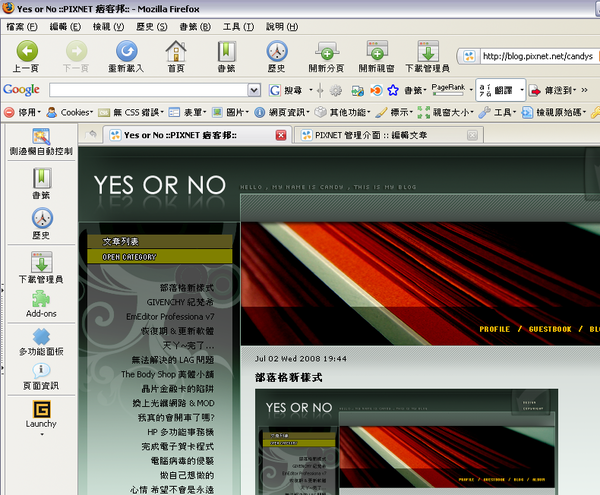Open the blog preview thumbnail image
600x495 pixels.
[x=406, y=442]
